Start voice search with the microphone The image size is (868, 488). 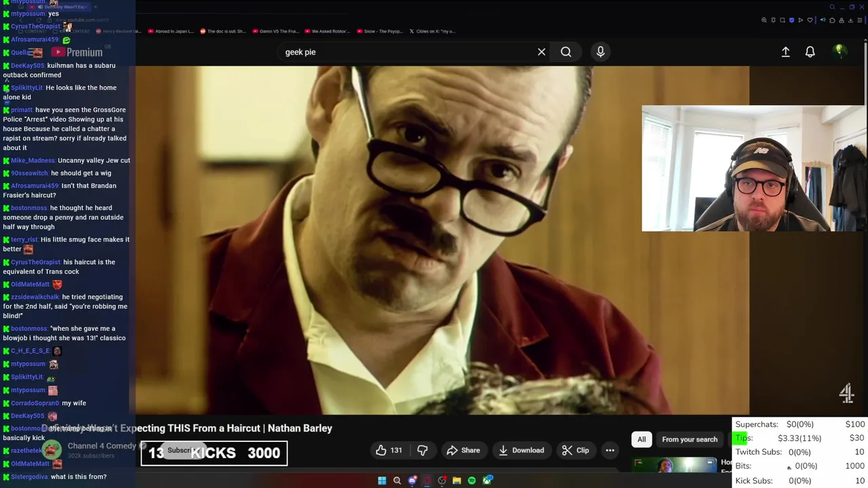(x=600, y=52)
